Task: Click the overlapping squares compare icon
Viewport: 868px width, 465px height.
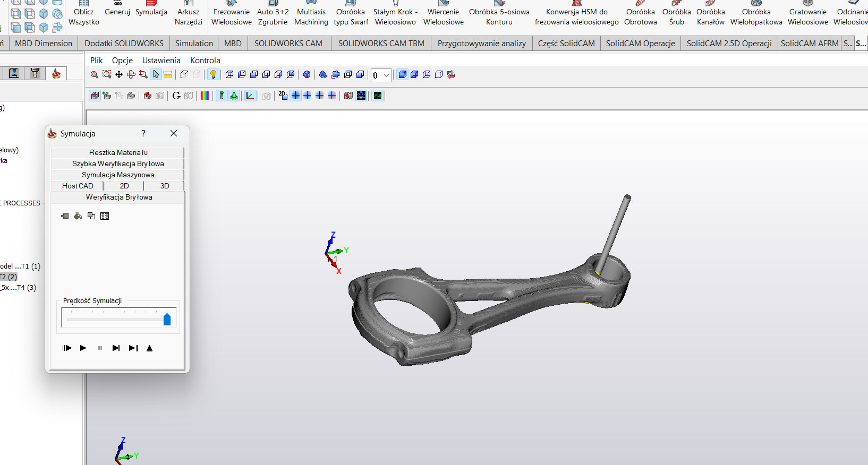Action: point(91,216)
